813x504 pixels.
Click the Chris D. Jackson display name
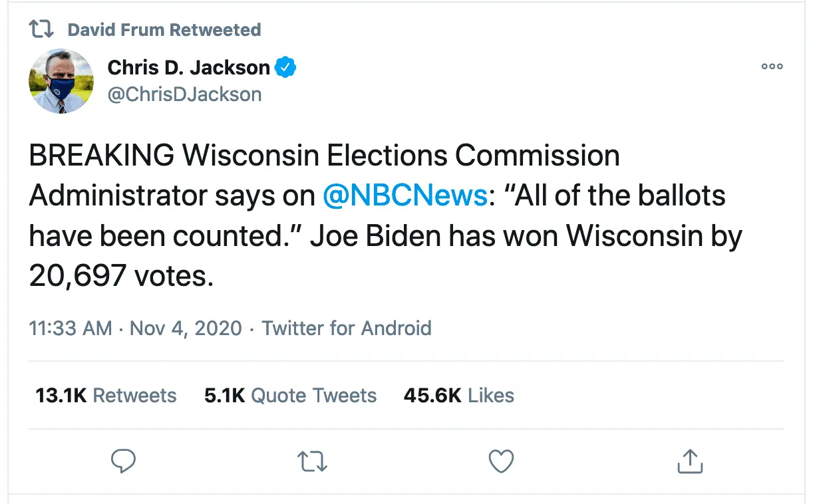tap(188, 67)
